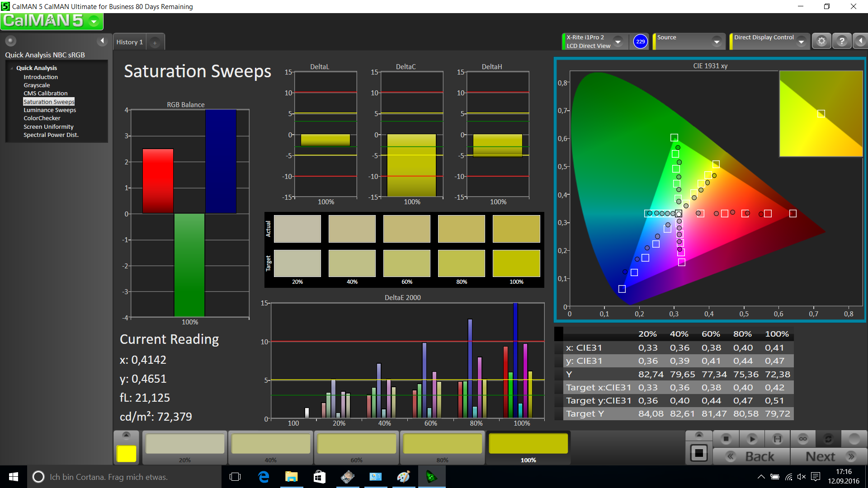Image resolution: width=868 pixels, height=488 pixels.
Task: Click the stop measurement icon
Action: [x=726, y=439]
